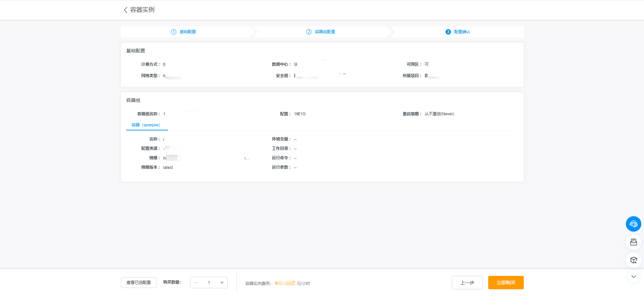Click the orange 立即购买 button

(506, 283)
